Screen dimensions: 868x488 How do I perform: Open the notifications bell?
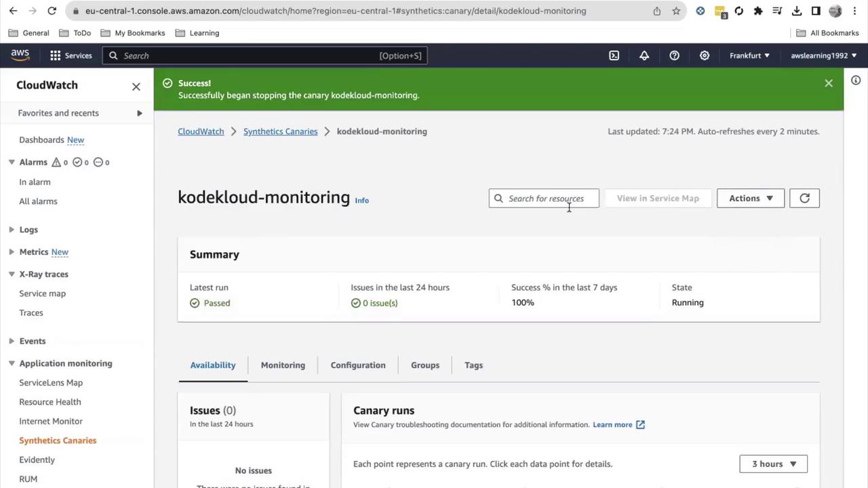pos(644,56)
